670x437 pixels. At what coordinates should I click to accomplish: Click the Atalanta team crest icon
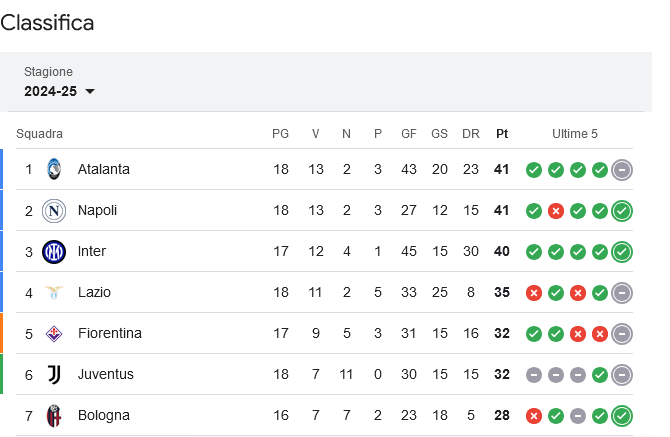pyautogui.click(x=54, y=169)
